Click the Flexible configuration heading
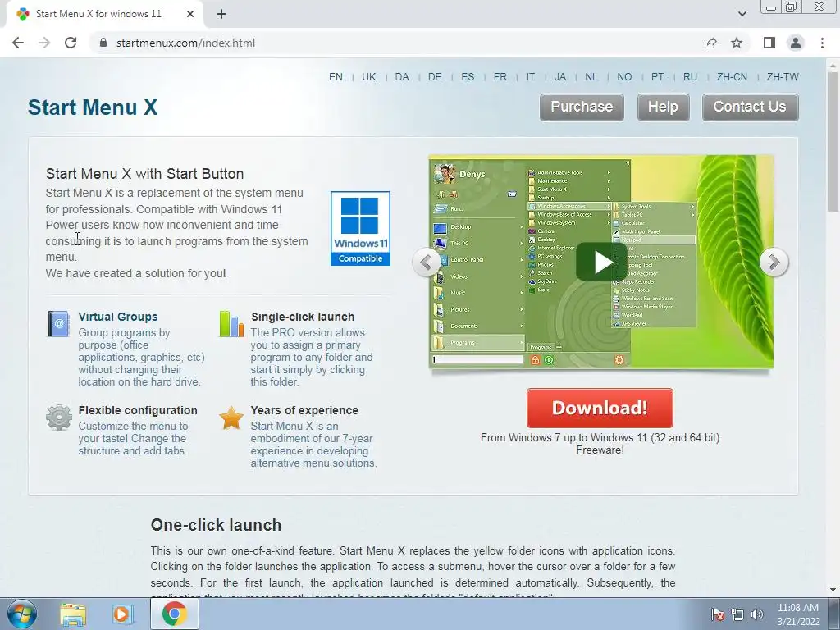840x630 pixels. (138, 410)
